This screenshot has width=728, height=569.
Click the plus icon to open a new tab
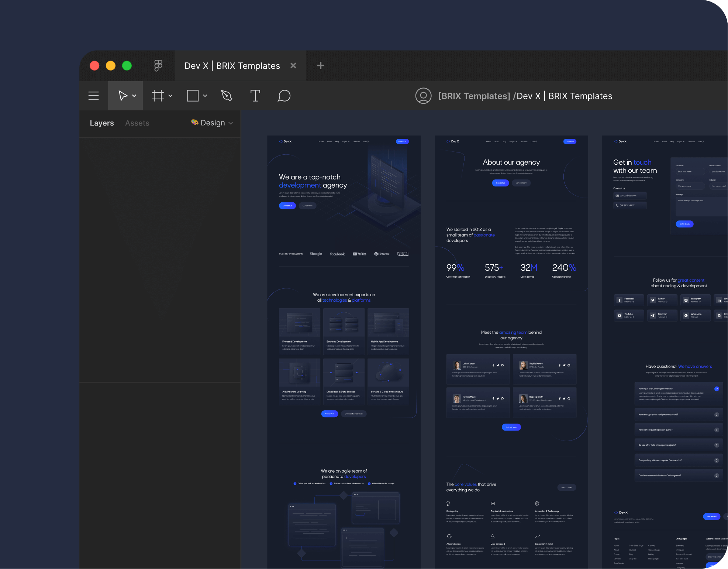(320, 65)
